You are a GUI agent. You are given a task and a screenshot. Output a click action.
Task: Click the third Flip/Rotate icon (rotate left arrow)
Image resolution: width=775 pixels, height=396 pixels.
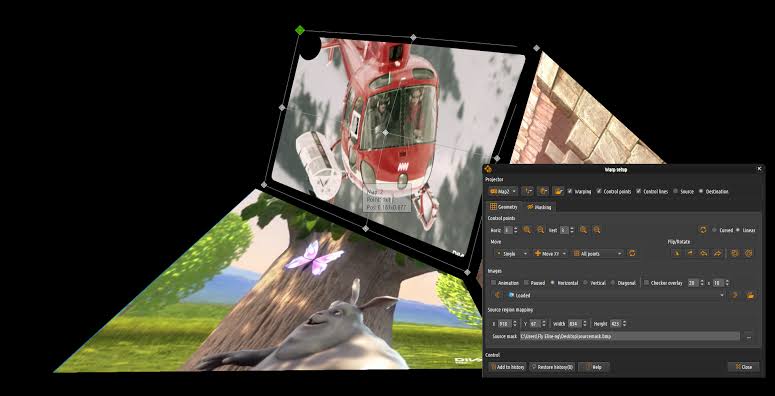pyautogui.click(x=704, y=253)
